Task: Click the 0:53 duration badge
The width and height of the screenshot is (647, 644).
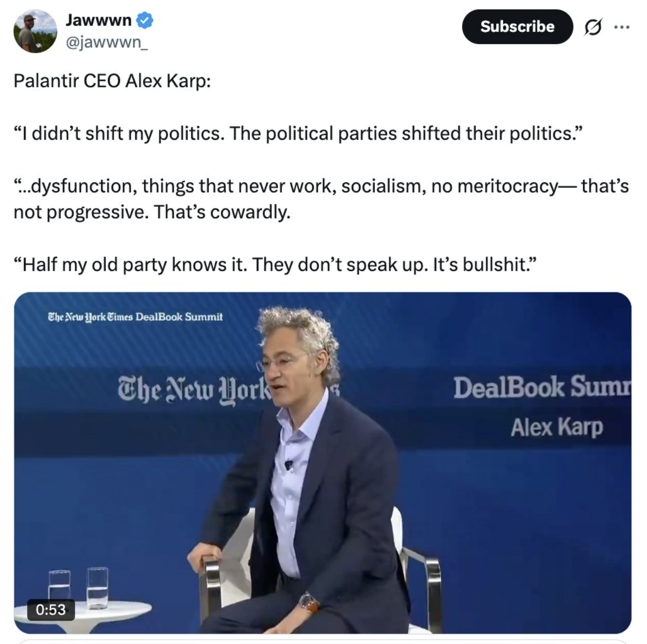Action: tap(51, 609)
